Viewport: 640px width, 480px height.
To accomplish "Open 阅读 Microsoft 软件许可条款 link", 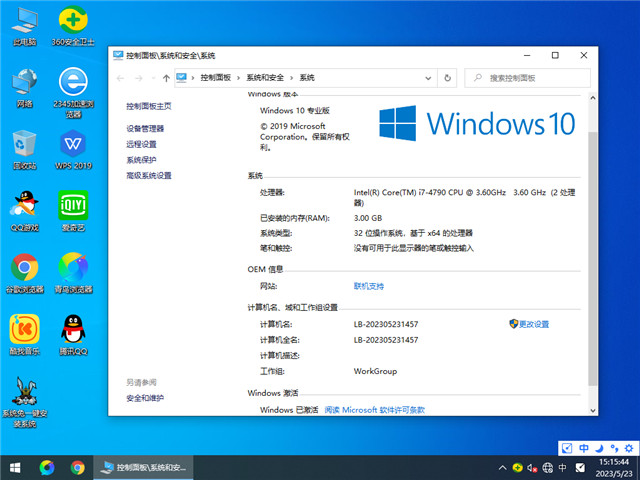I will click(x=374, y=410).
